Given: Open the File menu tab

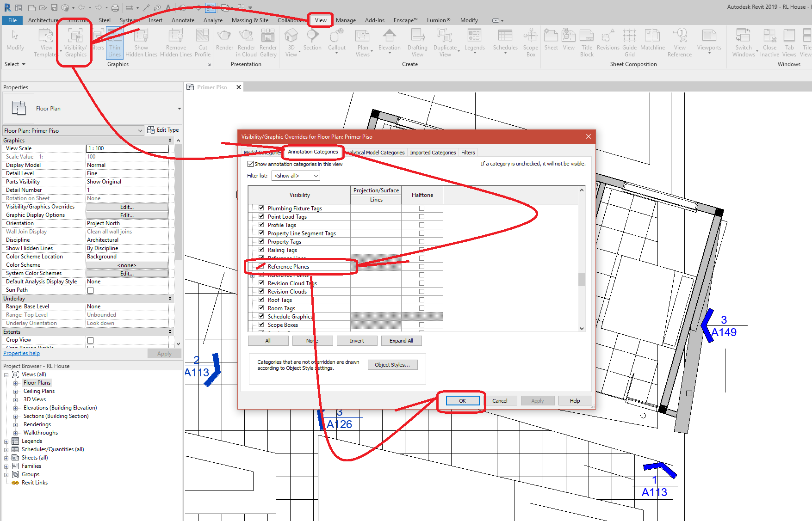Looking at the screenshot, I should [12, 20].
